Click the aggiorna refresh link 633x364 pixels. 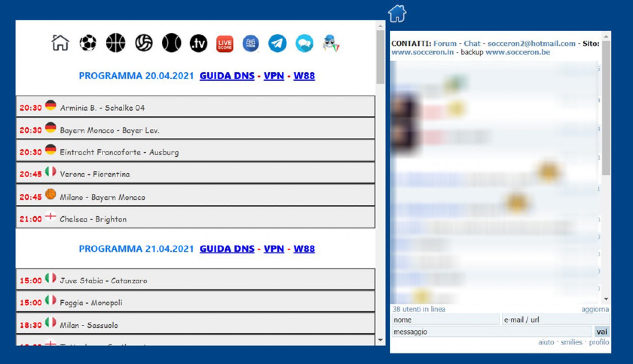(x=595, y=309)
